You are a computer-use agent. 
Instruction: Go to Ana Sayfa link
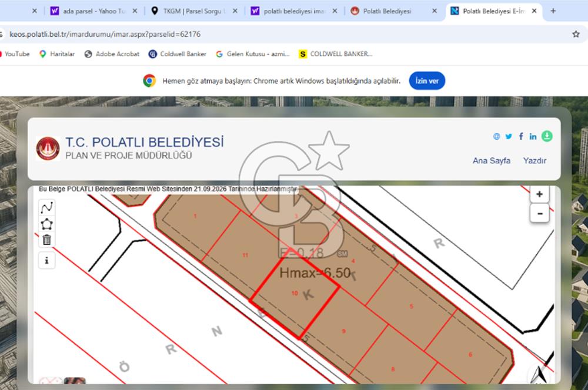pos(491,160)
